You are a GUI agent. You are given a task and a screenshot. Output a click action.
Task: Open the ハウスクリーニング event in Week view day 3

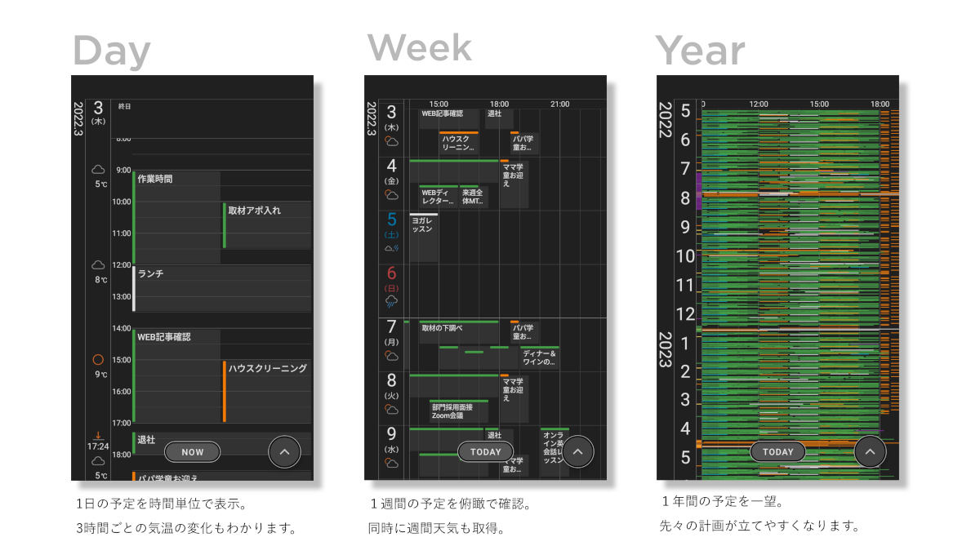[x=458, y=143]
